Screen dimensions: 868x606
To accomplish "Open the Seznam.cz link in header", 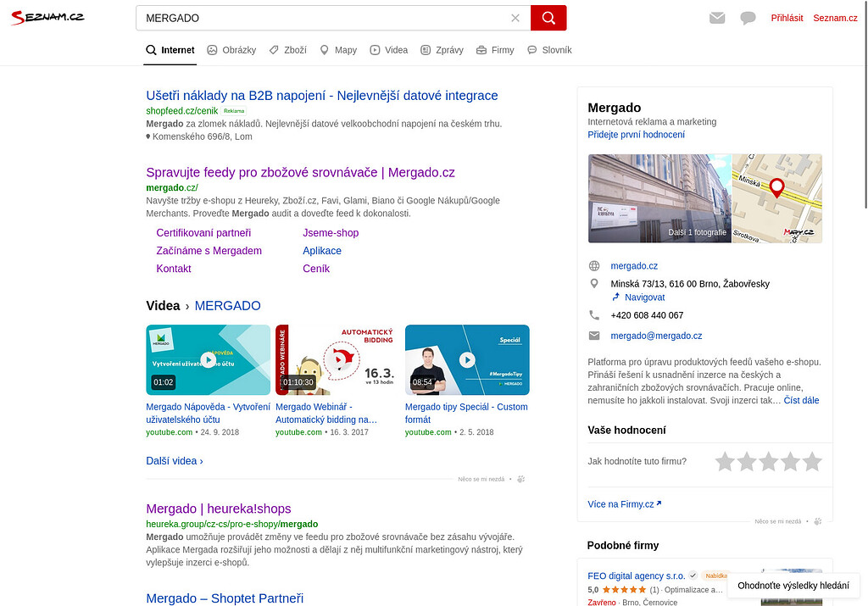I will pyautogui.click(x=835, y=18).
